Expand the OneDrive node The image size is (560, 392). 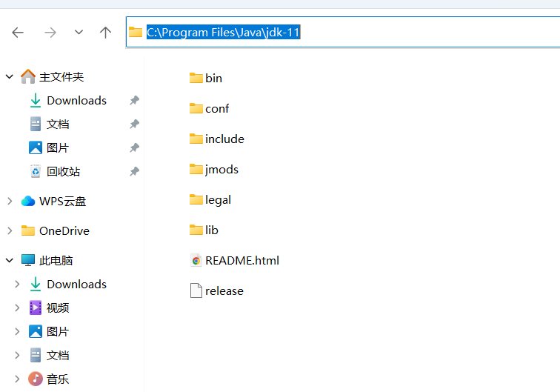(x=10, y=231)
